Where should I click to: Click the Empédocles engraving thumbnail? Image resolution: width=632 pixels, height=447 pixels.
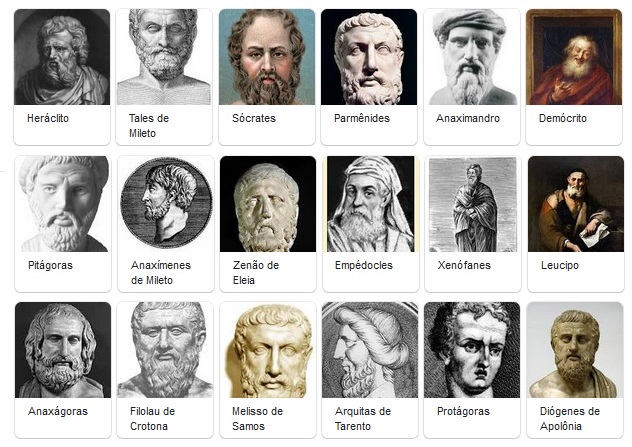(371, 204)
